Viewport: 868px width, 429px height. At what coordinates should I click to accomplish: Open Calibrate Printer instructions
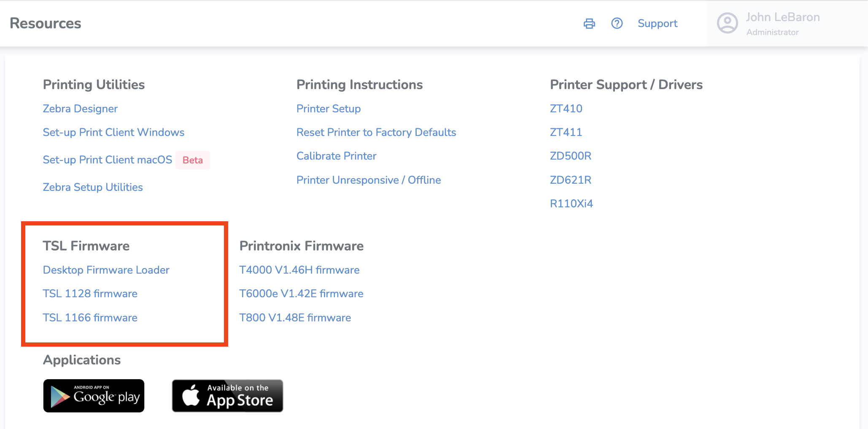(x=336, y=156)
